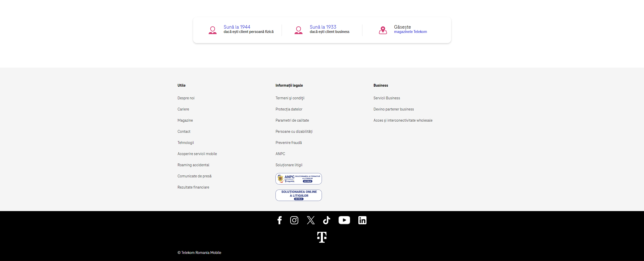
Task: Open the ANPC alternative dispute resolution badge
Action: coord(298,179)
